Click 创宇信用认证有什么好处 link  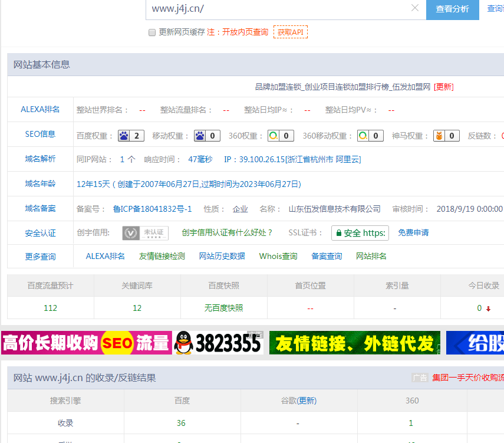pyautogui.click(x=228, y=232)
